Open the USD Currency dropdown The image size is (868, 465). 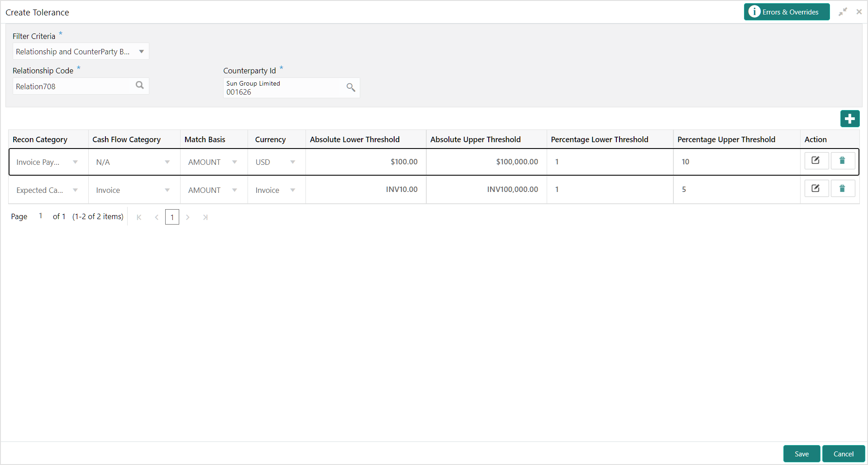pyautogui.click(x=293, y=162)
